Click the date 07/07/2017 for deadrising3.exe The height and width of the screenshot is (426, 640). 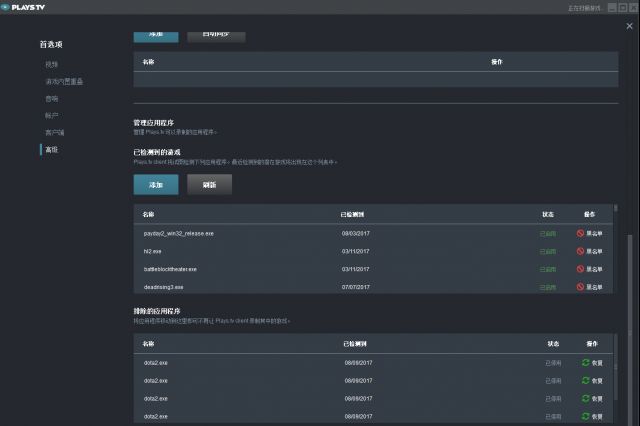pyautogui.click(x=356, y=287)
